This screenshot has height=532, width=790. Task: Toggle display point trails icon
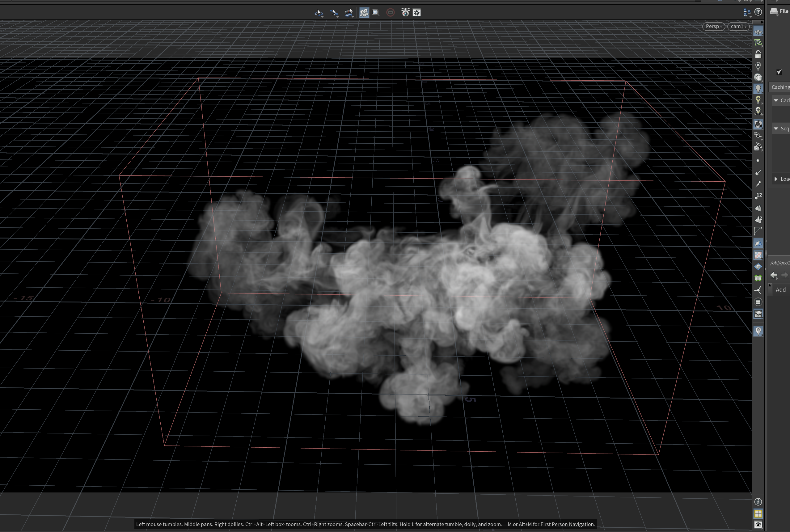[x=758, y=184]
